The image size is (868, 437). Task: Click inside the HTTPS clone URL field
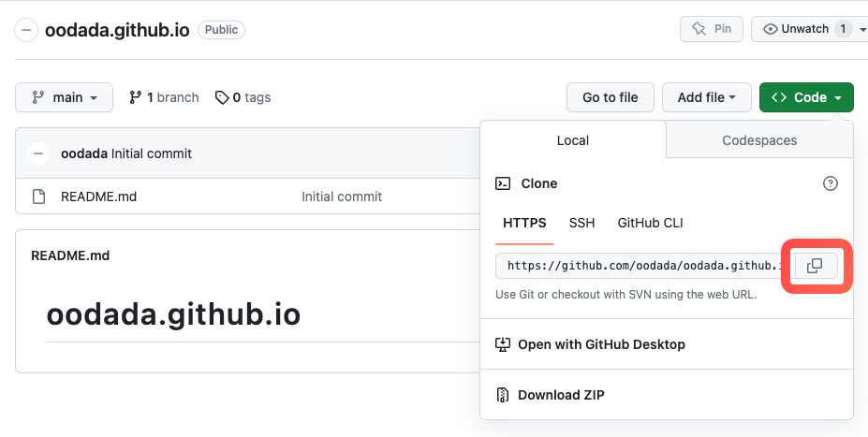tap(645, 266)
